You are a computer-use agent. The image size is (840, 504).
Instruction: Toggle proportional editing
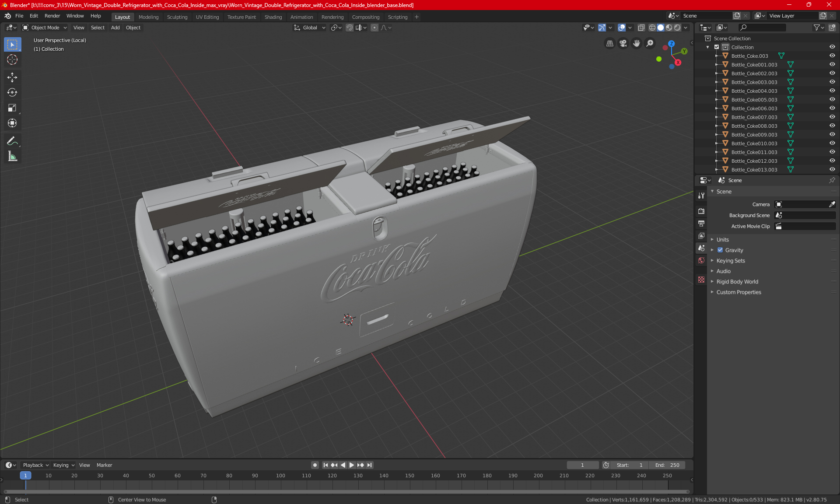[374, 28]
